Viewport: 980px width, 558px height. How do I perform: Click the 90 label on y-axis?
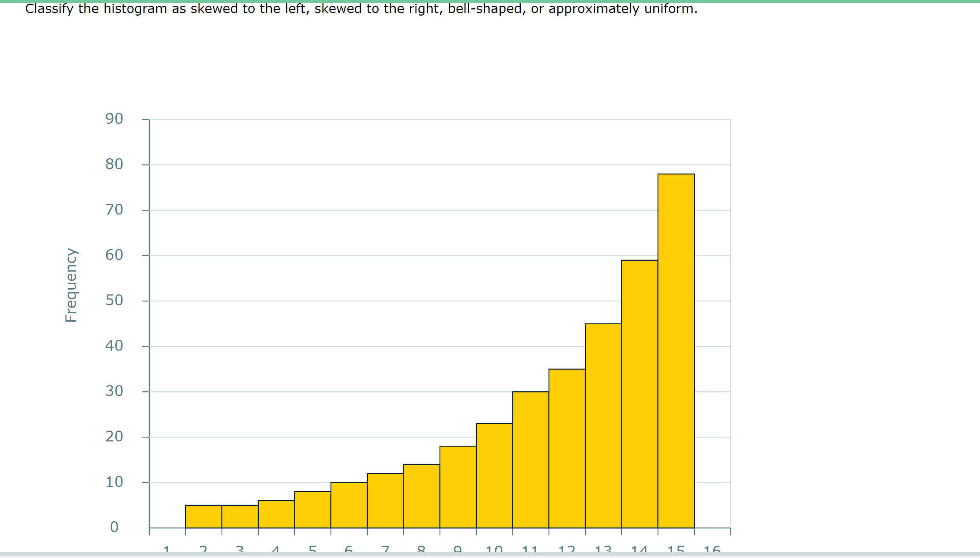114,119
